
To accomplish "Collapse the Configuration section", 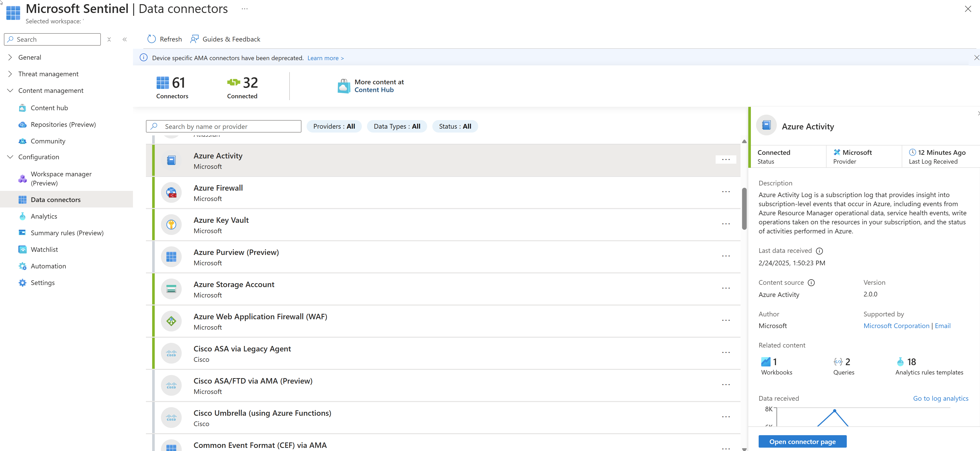I will click(10, 157).
